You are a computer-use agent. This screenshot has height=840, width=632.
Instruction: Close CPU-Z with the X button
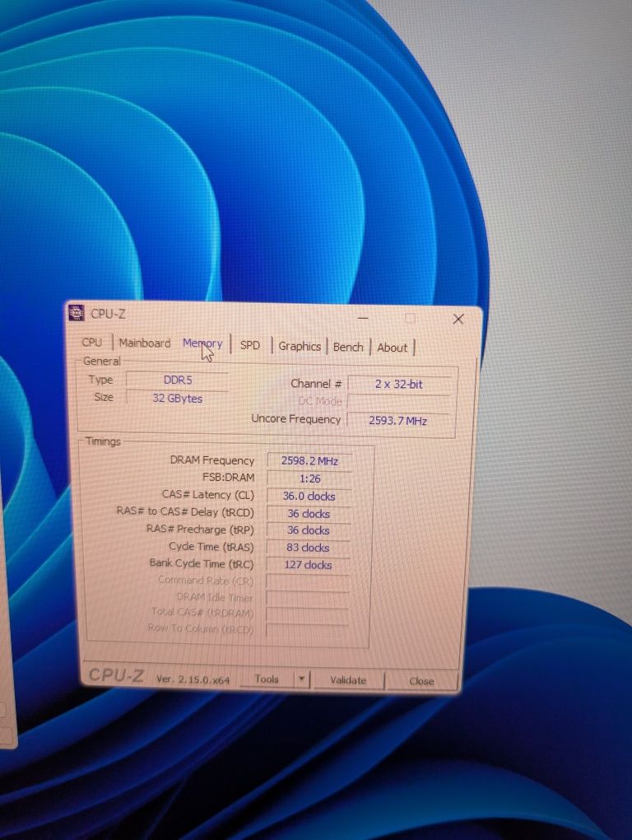point(458,320)
